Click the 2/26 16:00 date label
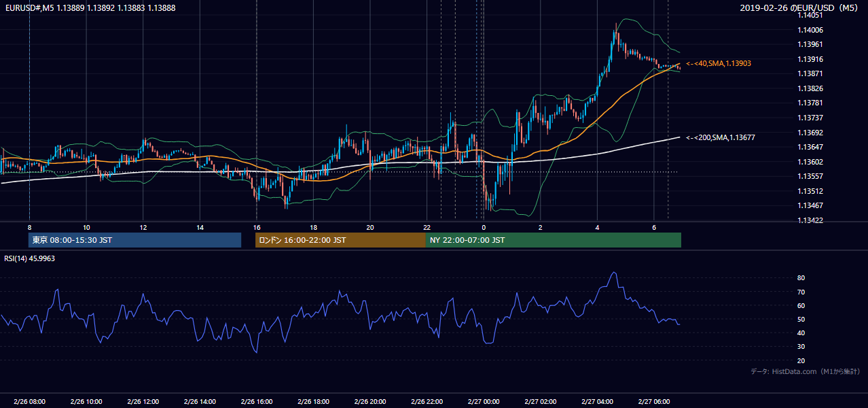The width and height of the screenshot is (868, 408). point(256,402)
